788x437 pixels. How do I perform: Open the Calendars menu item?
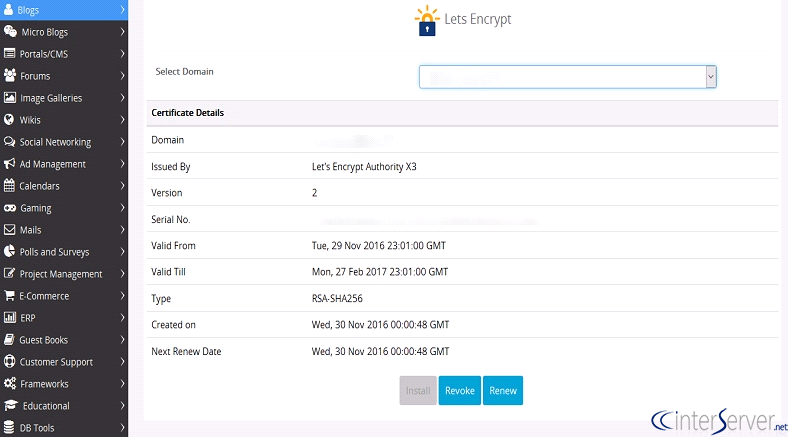pos(64,186)
